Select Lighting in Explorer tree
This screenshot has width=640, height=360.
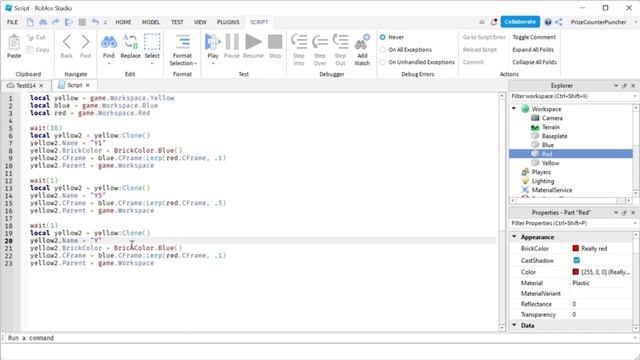pyautogui.click(x=543, y=181)
